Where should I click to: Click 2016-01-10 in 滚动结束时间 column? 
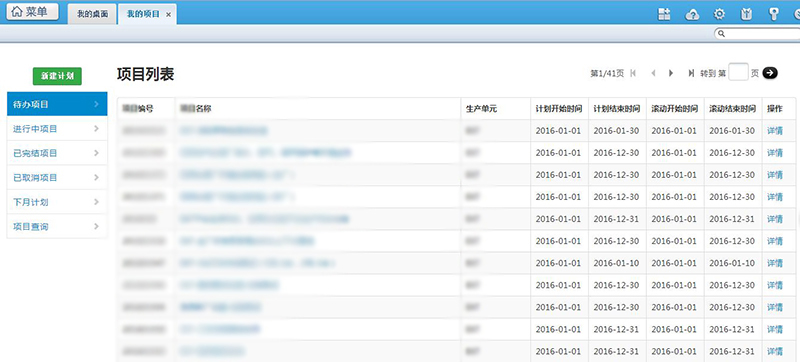click(x=732, y=264)
